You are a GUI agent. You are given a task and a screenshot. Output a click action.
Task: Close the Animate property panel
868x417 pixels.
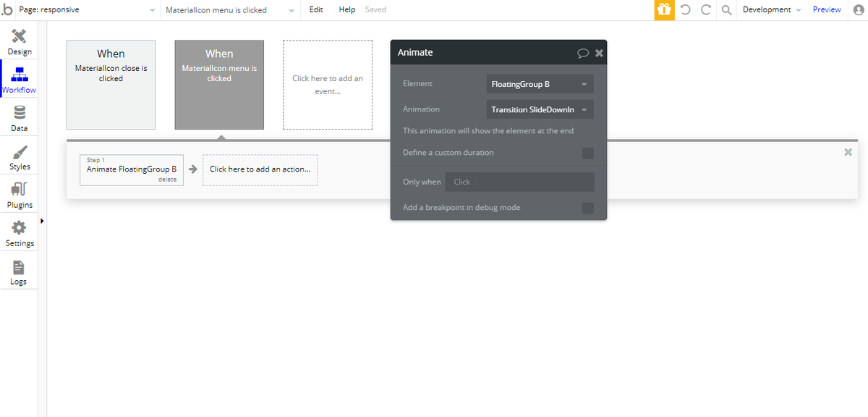coord(599,53)
